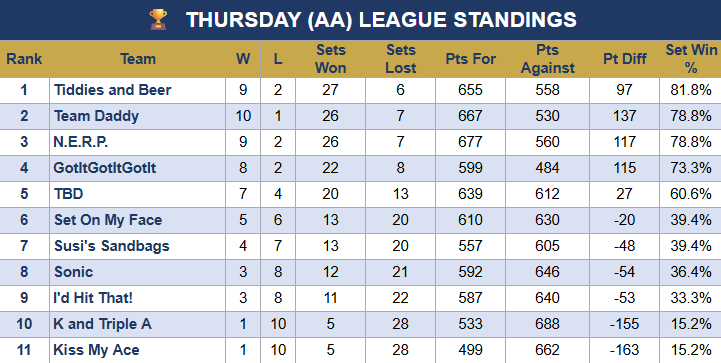The width and height of the screenshot is (721, 363).
Task: Select the Team Daddy team name
Action: coord(96,116)
